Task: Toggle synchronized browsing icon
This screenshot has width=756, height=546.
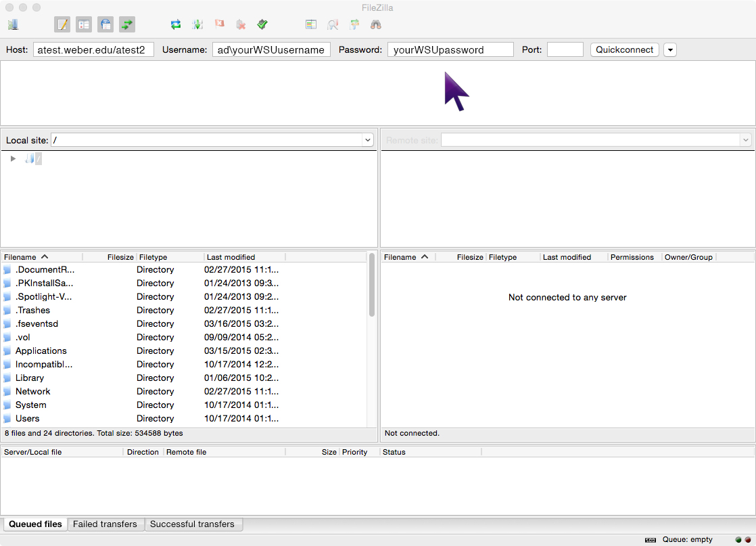Action: point(354,25)
